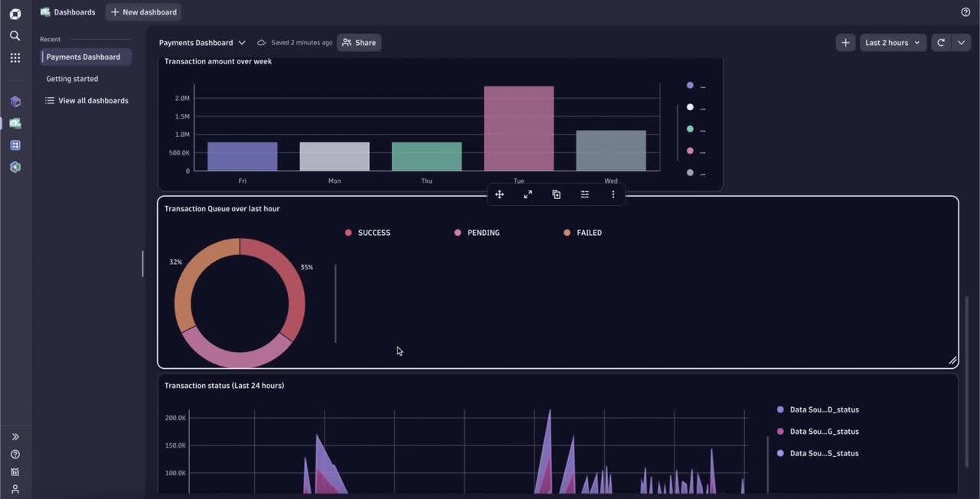Screen dimensions: 980x499
Task: Click the move tile icon in tile toolbar
Action: pos(499,194)
